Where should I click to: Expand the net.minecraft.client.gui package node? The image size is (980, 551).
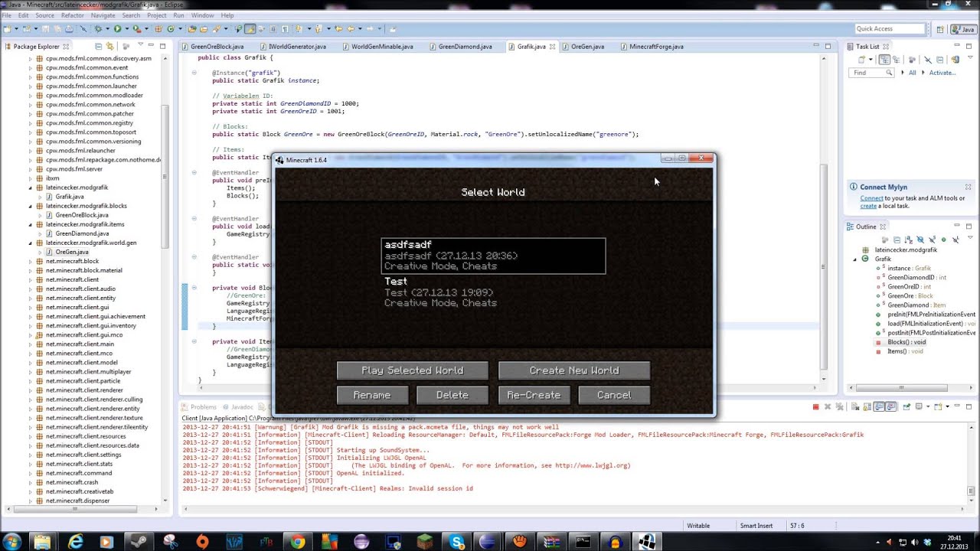tap(31, 307)
